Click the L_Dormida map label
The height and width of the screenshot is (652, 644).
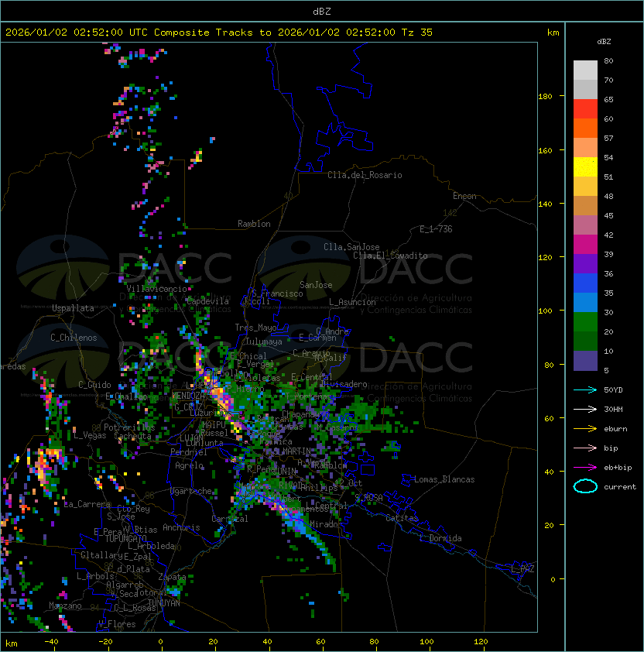click(440, 538)
